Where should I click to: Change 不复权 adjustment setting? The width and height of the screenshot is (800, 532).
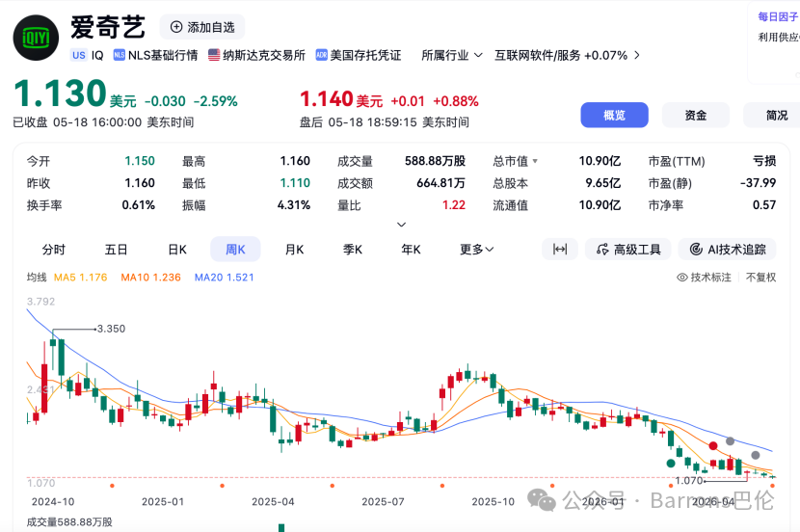point(760,278)
